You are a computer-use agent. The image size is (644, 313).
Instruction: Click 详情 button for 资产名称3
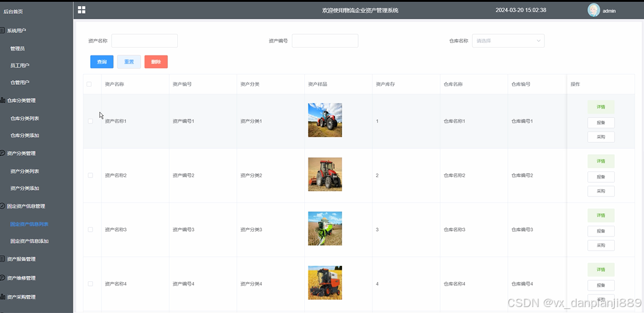(601, 216)
